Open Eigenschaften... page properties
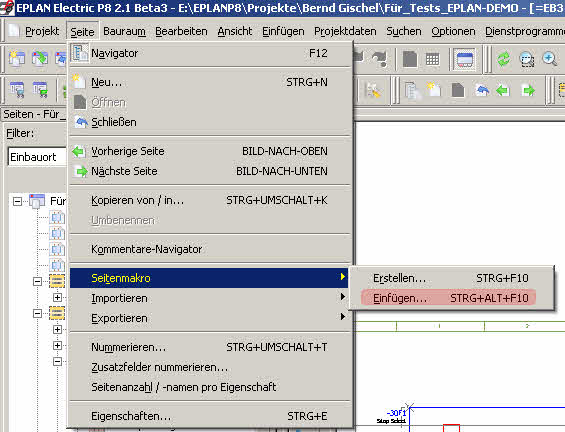 pos(209,417)
